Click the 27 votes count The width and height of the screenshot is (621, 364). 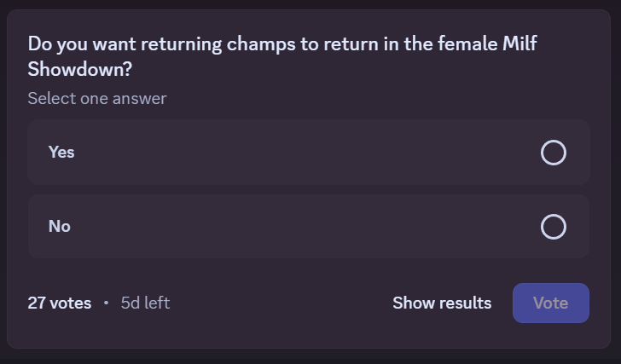pyautogui.click(x=59, y=303)
